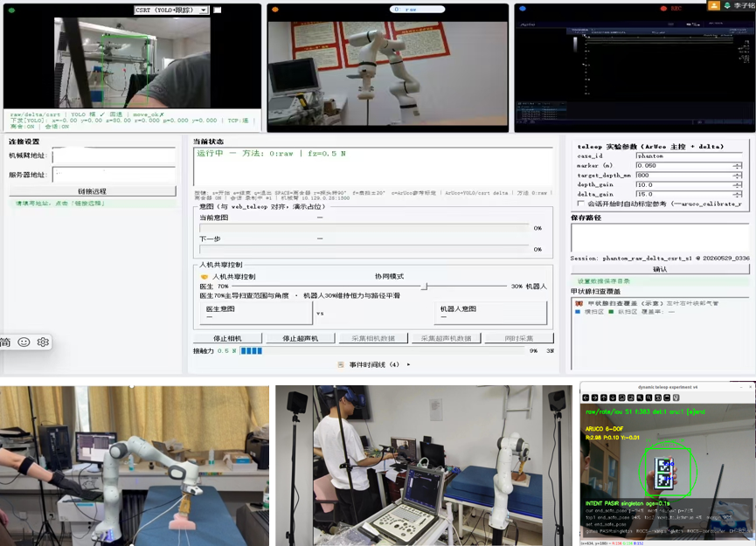Image resolution: width=756 pixels, height=546 pixels.
Task: Click the down arrow icon in teleop toolbar
Action: 613,397
